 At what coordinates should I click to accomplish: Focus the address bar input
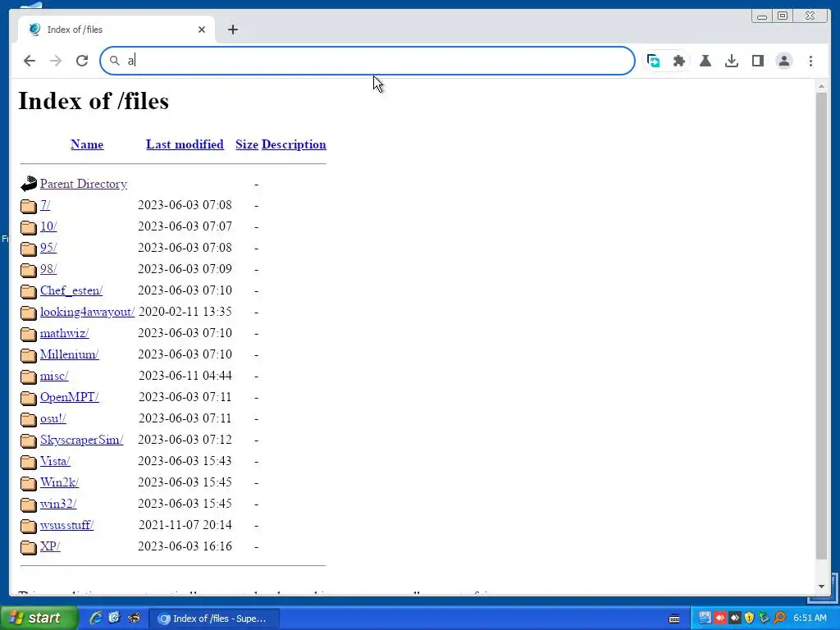coord(367,61)
